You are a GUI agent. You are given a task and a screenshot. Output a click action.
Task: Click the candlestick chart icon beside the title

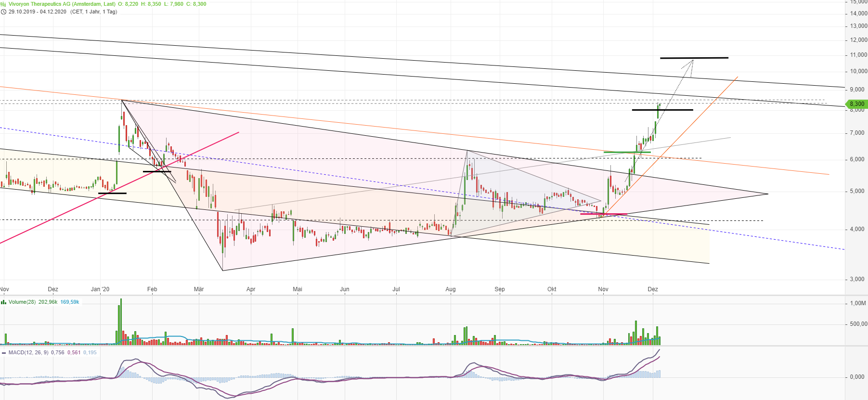click(3, 4)
